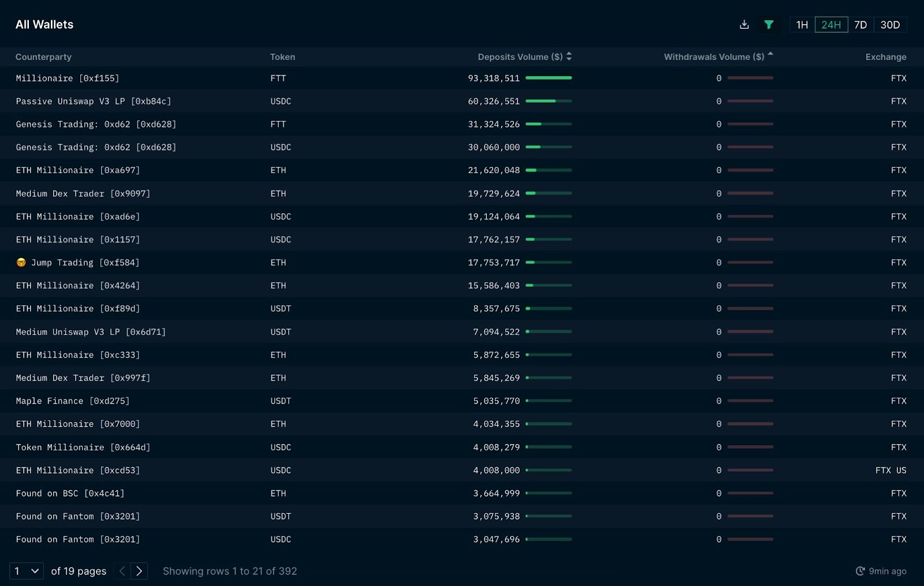This screenshot has height=586, width=924.
Task: Click the FTX US exchange cell
Action: point(891,471)
